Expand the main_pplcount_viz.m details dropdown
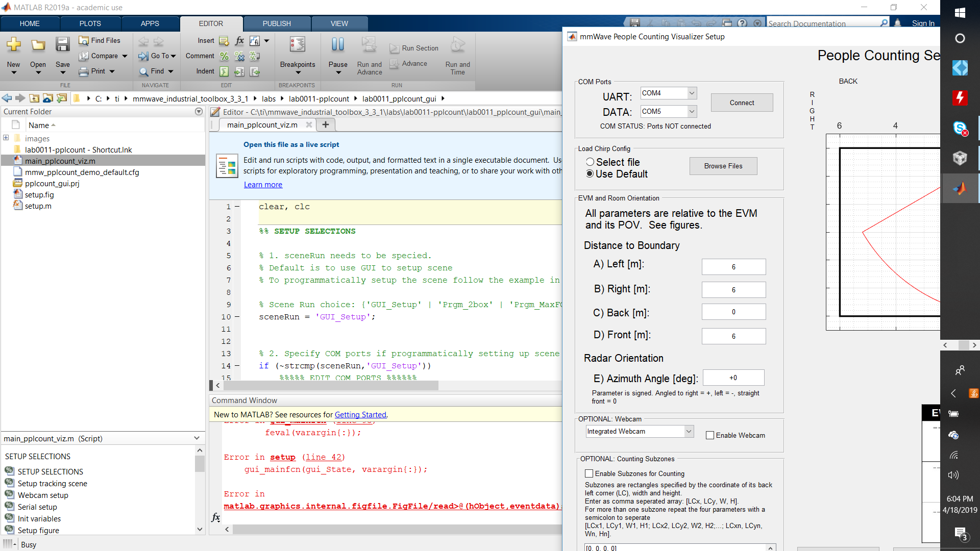 (197, 438)
